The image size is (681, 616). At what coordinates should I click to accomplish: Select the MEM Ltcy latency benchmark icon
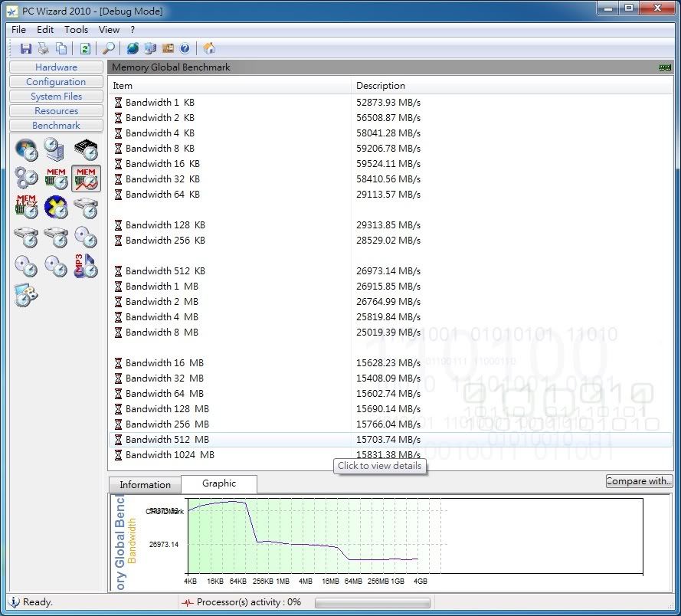(27, 207)
